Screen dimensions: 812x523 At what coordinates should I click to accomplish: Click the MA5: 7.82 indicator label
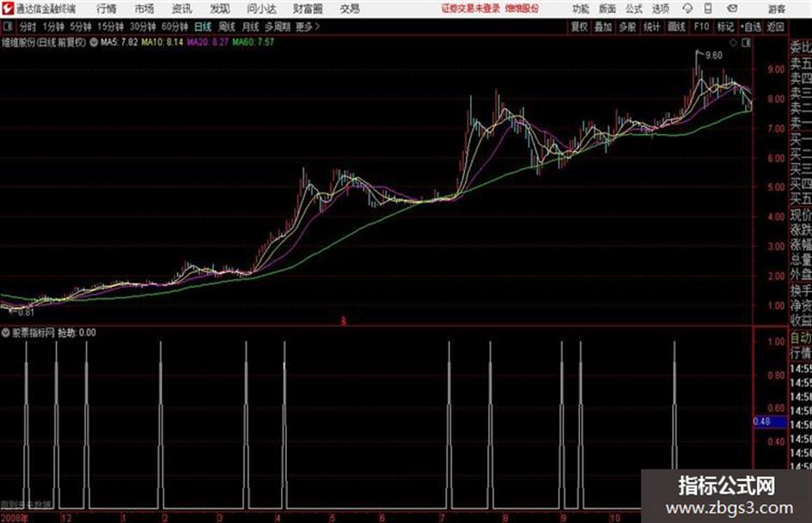pos(119,42)
